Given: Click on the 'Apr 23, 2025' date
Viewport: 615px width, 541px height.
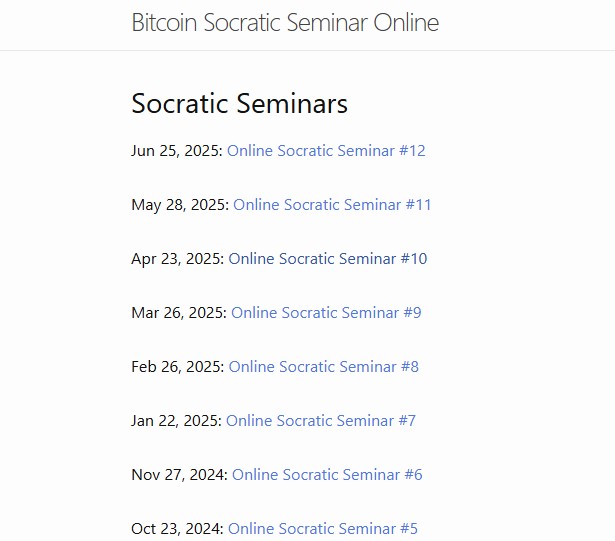Looking at the screenshot, I should pyautogui.click(x=177, y=259).
